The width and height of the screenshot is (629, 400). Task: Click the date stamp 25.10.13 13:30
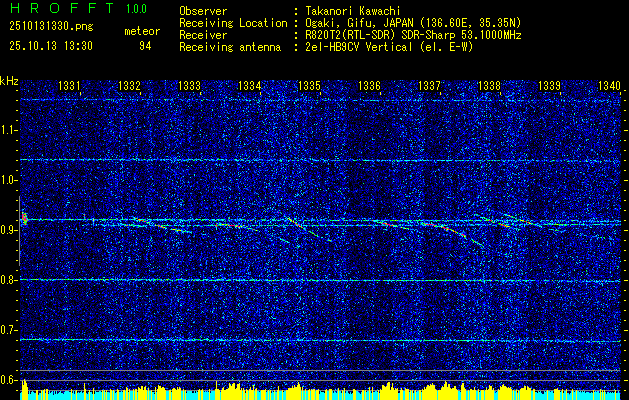(x=51, y=46)
